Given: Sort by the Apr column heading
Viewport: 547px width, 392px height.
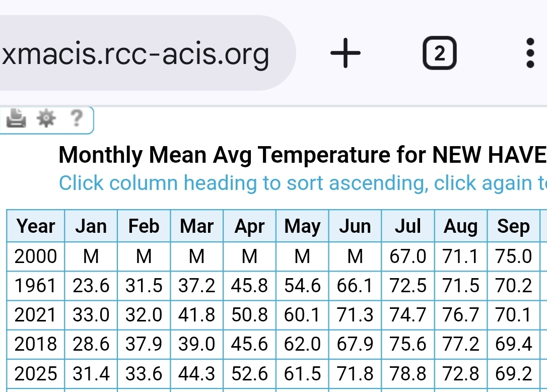Looking at the screenshot, I should (x=250, y=227).
